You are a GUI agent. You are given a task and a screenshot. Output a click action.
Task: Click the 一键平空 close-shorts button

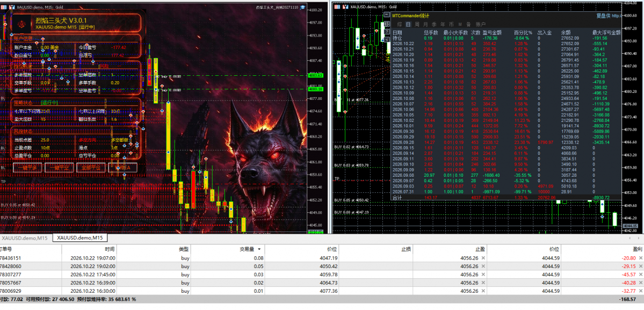pyautogui.click(x=59, y=168)
